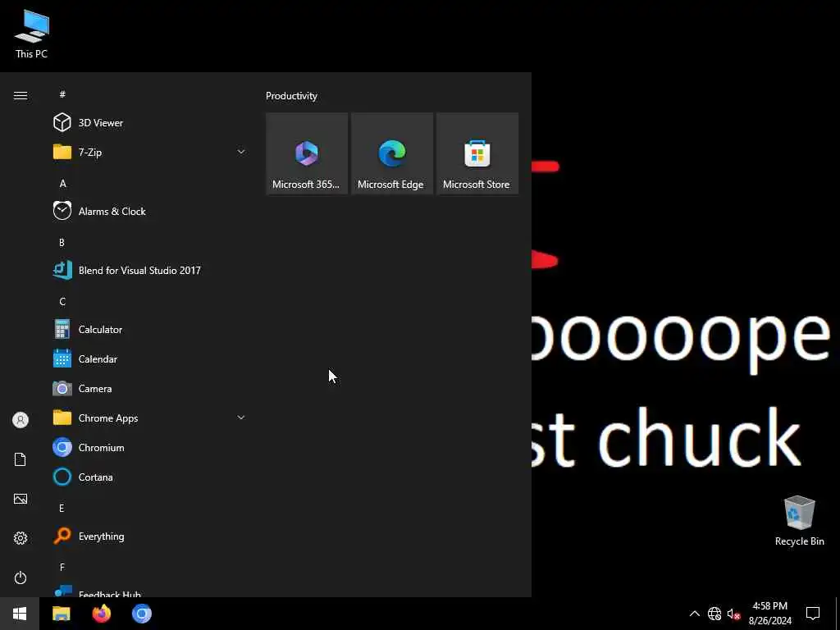The width and height of the screenshot is (840, 630).
Task: Open the Calendar app
Action: pyautogui.click(x=149, y=359)
